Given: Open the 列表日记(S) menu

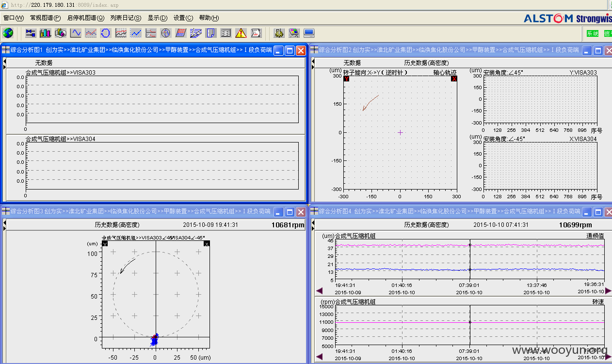Looking at the screenshot, I should coord(126,18).
